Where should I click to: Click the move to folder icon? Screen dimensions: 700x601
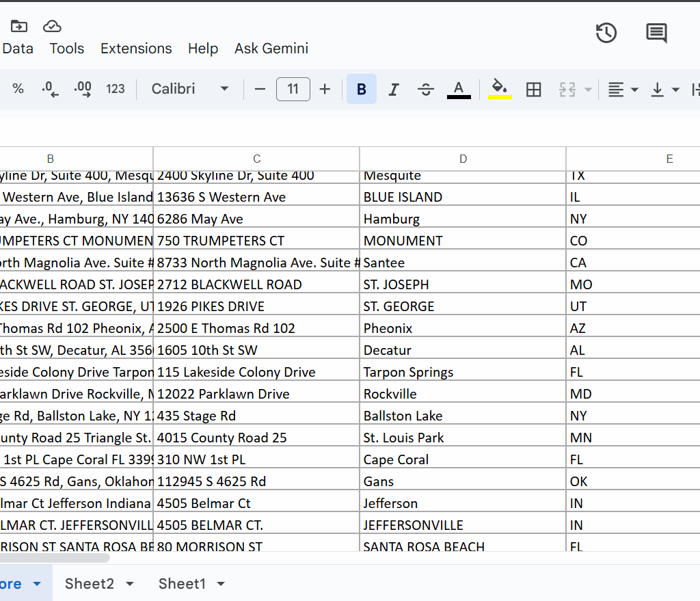tap(19, 26)
